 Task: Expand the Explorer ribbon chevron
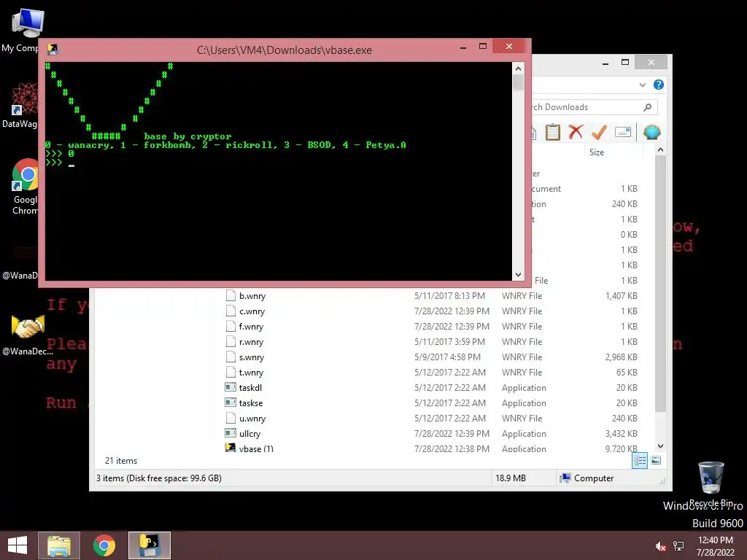(x=642, y=85)
